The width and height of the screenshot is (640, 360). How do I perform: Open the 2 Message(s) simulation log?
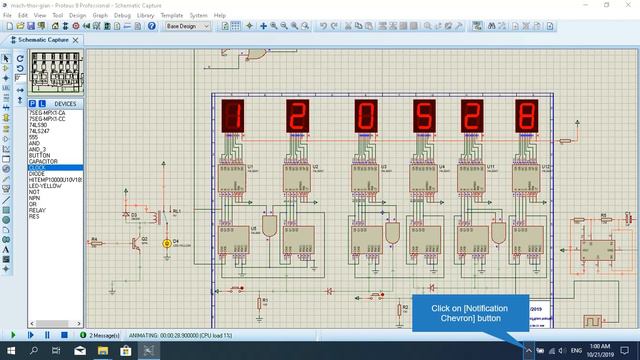click(x=100, y=336)
